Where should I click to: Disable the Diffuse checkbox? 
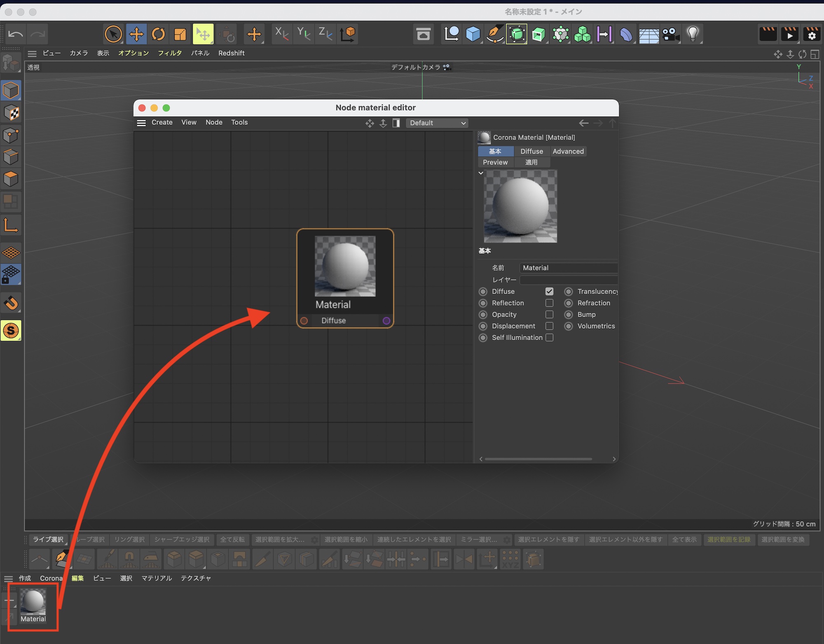[x=549, y=292]
